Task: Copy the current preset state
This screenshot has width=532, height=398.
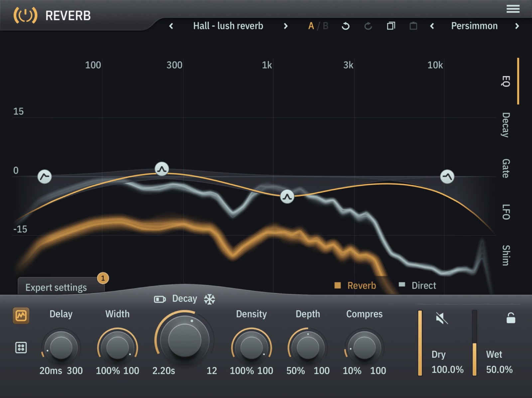Action: (x=391, y=26)
